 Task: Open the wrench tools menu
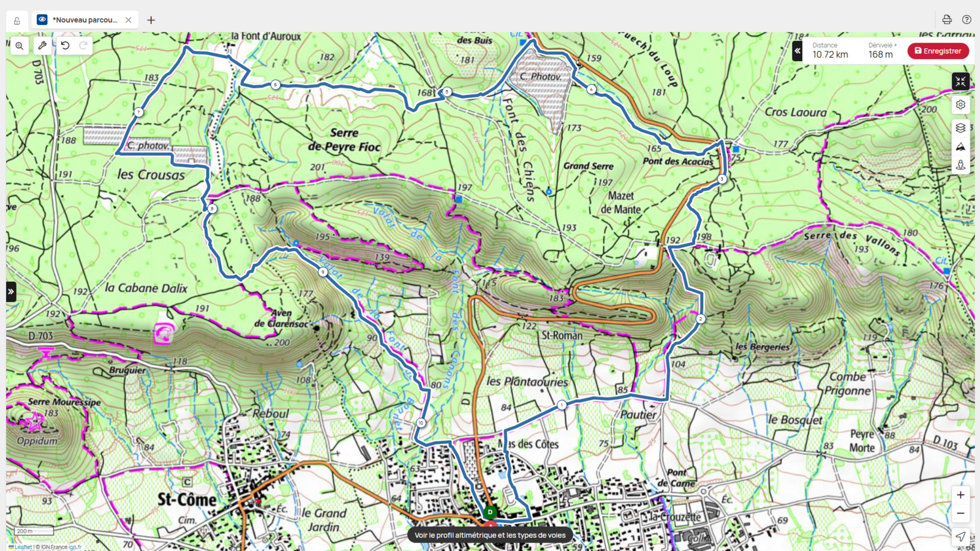click(42, 45)
